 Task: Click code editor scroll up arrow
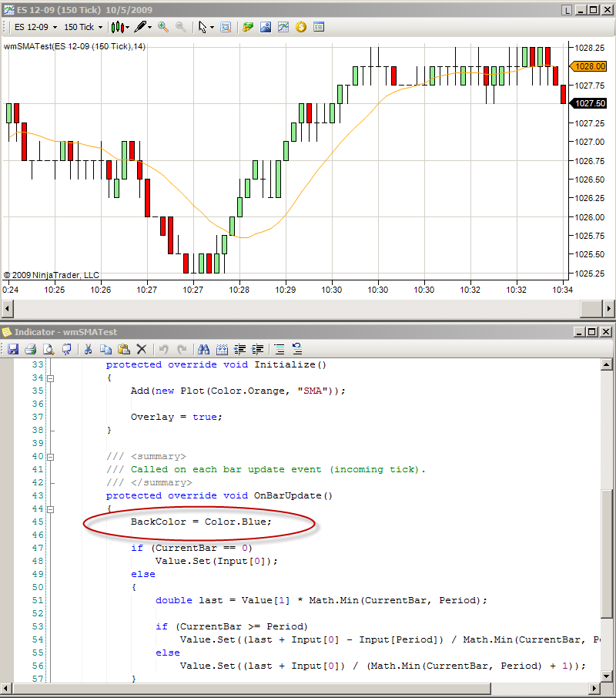607,365
